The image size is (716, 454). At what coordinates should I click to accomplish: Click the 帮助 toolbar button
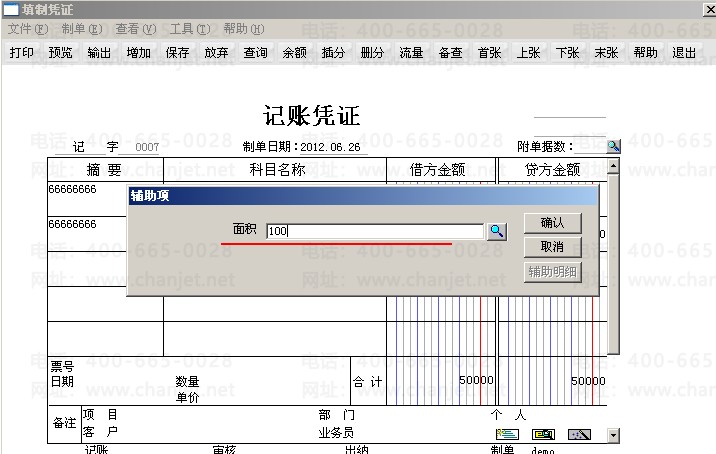tap(646, 53)
